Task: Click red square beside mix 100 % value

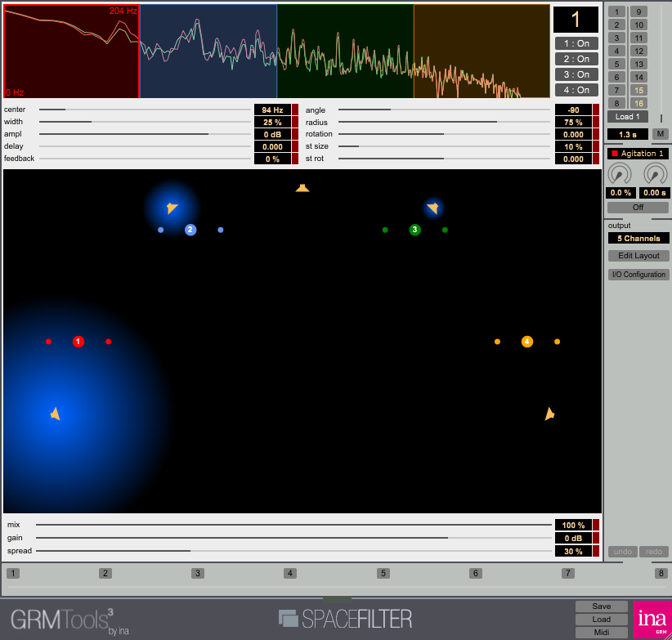Action: point(596,525)
